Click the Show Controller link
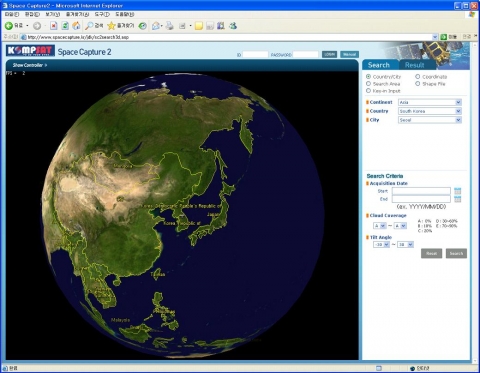 [30, 65]
